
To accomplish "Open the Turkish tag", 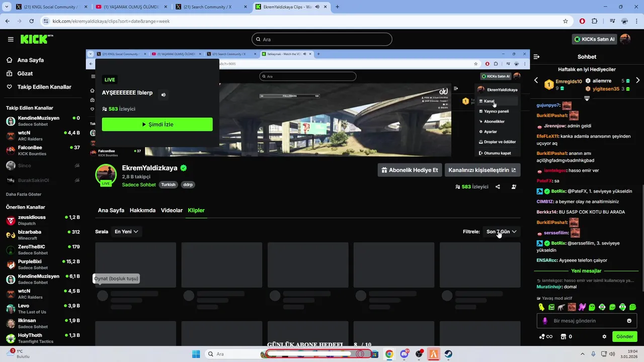I will click(168, 185).
